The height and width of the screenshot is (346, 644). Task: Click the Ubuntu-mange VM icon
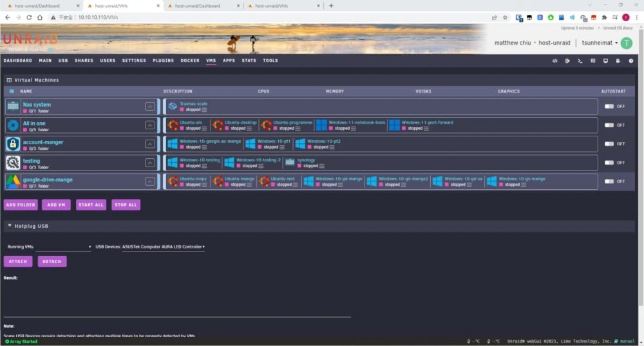click(x=218, y=181)
